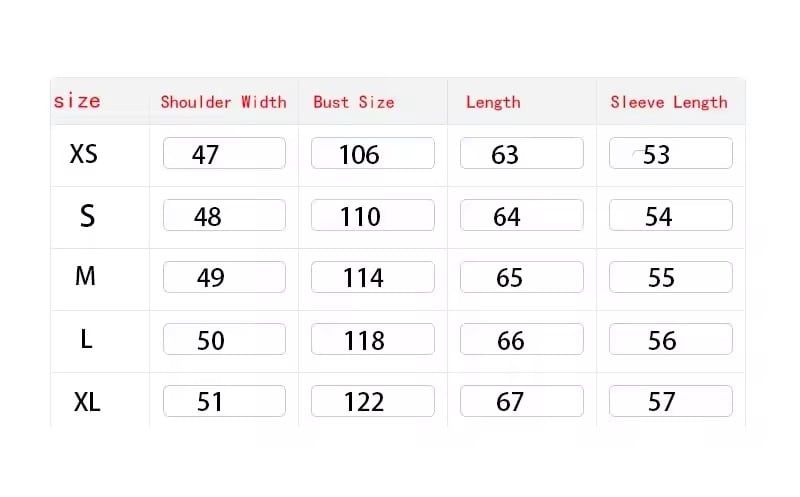This screenshot has width=800, height=497.
Task: Select the XL Bust Size field with 122
Action: (x=372, y=402)
